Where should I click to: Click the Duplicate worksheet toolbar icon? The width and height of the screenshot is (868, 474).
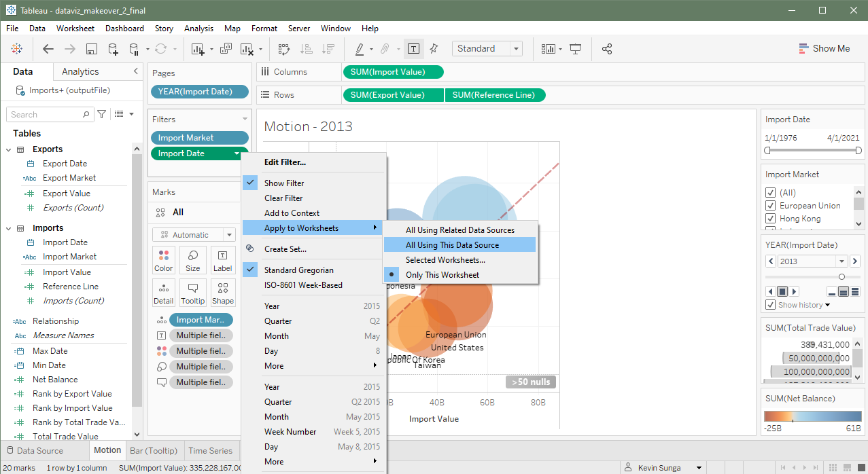[x=226, y=49]
